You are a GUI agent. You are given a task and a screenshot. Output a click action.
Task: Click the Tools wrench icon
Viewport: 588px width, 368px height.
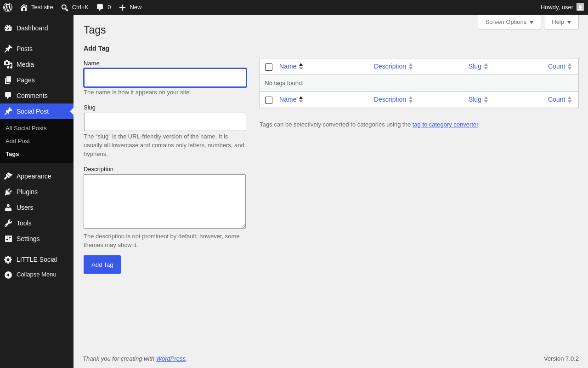pos(8,223)
